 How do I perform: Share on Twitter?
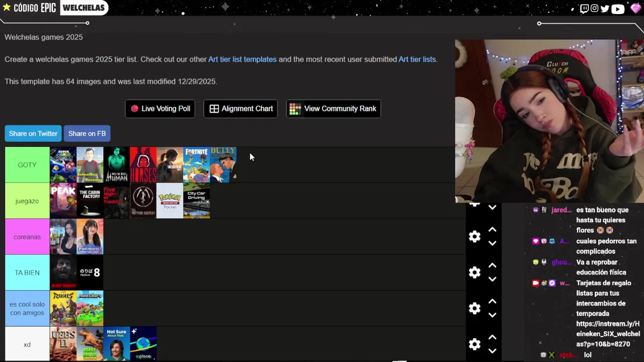(x=33, y=133)
